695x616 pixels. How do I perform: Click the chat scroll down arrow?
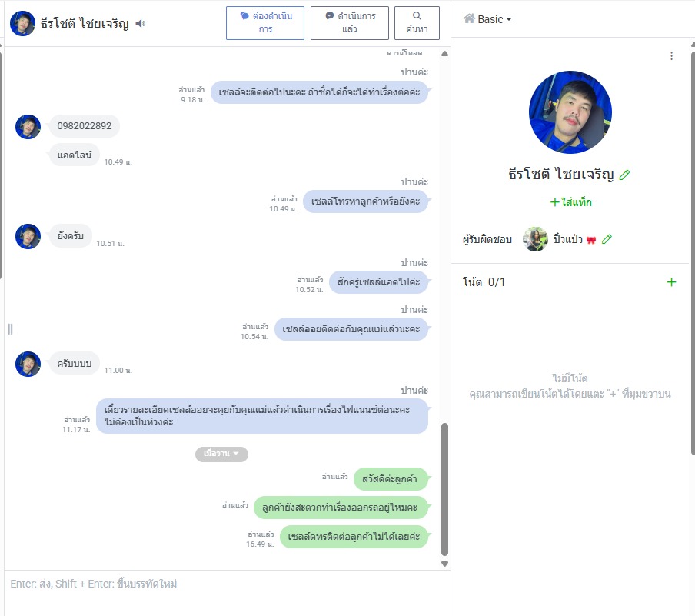(444, 564)
